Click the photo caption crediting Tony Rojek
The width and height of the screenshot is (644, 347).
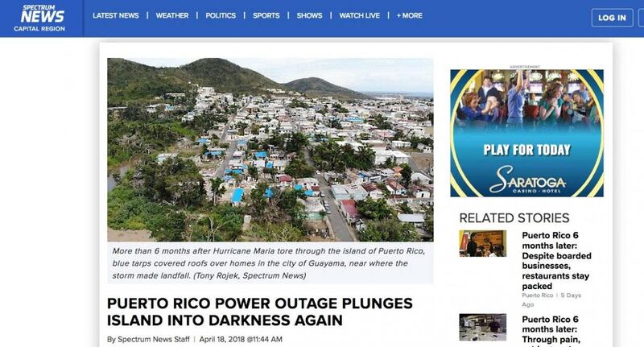[270, 263]
